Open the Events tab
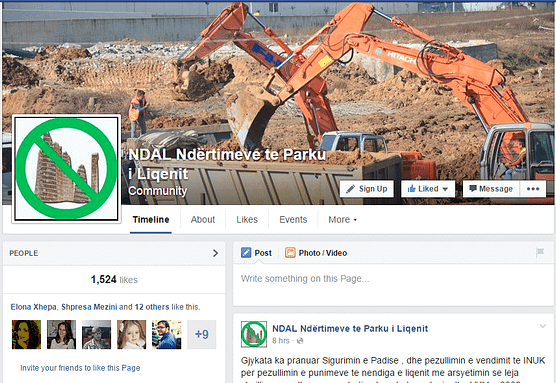 click(293, 220)
